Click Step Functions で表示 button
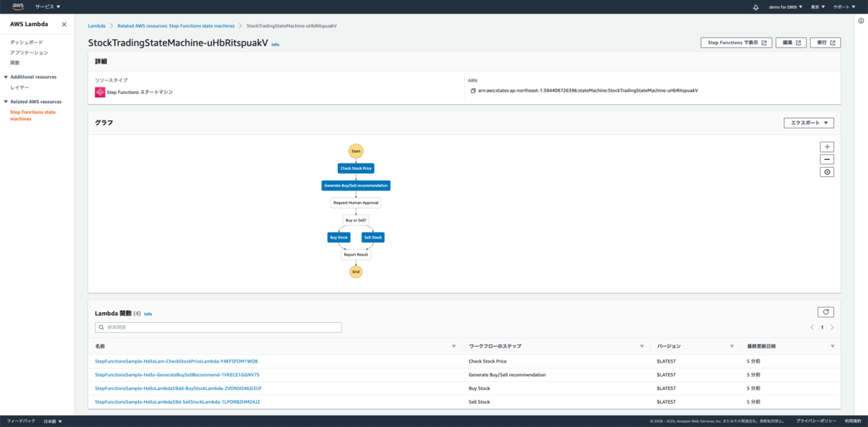 (x=736, y=43)
